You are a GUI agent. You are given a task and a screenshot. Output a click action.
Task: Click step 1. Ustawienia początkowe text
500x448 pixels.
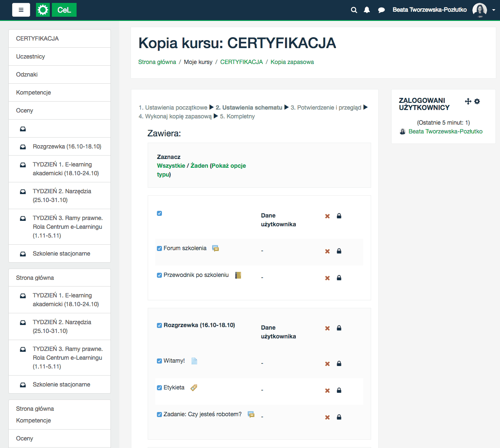[173, 108]
